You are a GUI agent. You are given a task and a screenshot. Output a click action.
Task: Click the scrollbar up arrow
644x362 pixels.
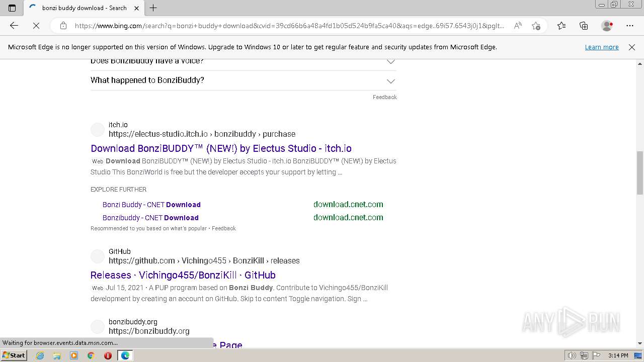640,63
